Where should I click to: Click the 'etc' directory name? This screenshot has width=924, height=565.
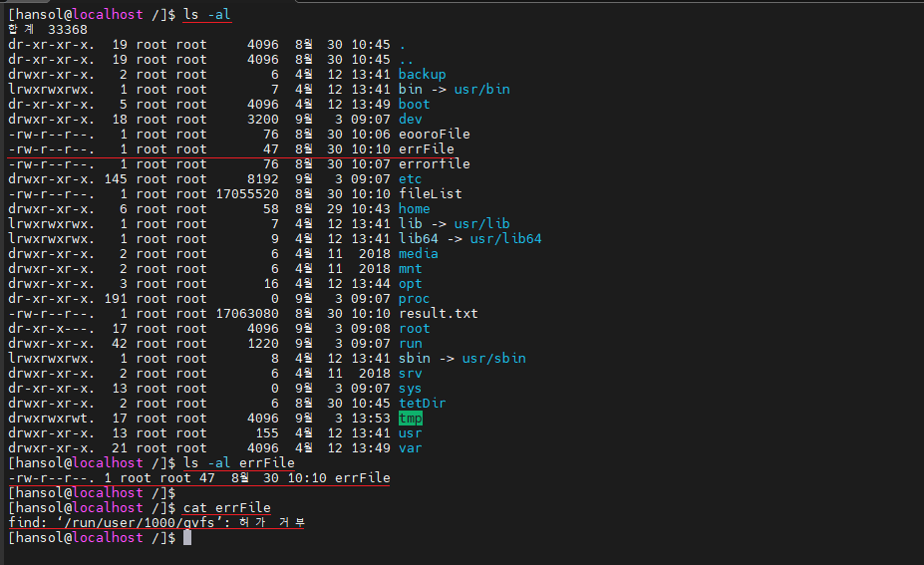410,179
